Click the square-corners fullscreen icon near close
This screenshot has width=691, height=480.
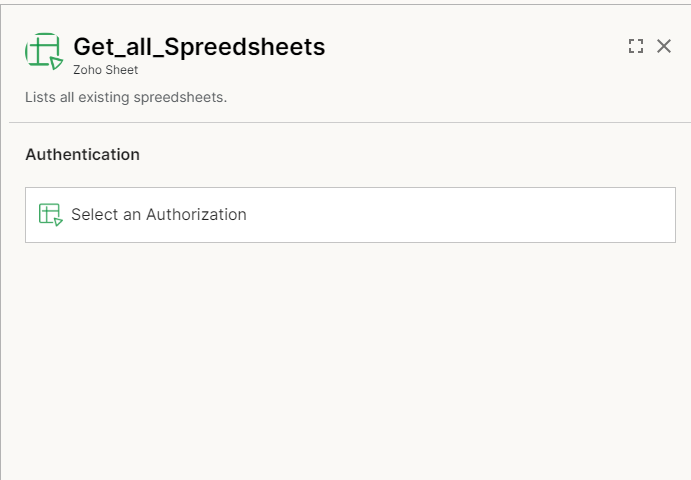(x=635, y=46)
